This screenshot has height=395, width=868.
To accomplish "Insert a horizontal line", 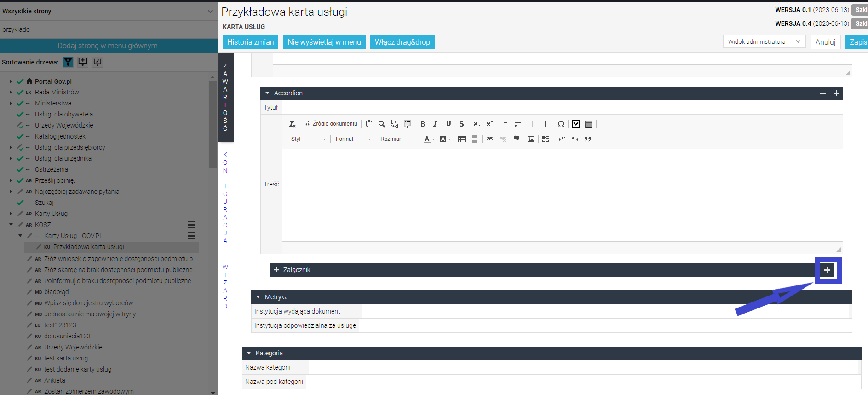I will coord(475,139).
